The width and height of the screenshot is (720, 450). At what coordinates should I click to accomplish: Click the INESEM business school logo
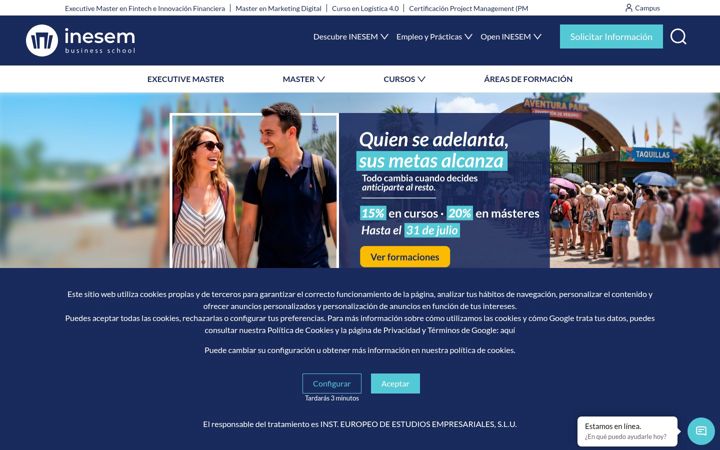(x=81, y=40)
